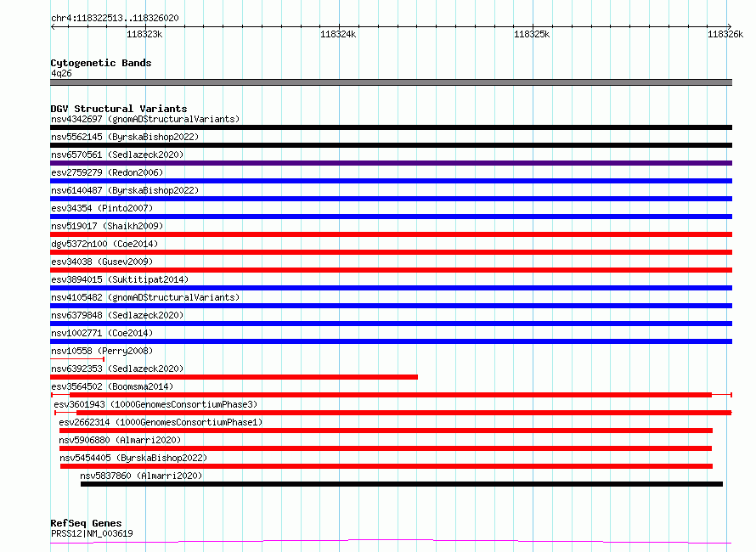The image size is (756, 552).
Task: Click the 118323k ruler marker
Action: click(x=144, y=34)
